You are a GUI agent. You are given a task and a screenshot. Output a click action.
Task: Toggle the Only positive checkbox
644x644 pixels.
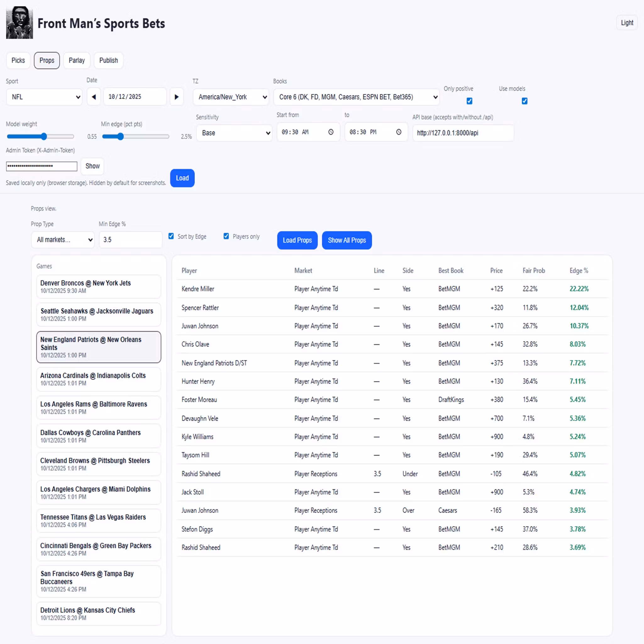[x=469, y=101]
